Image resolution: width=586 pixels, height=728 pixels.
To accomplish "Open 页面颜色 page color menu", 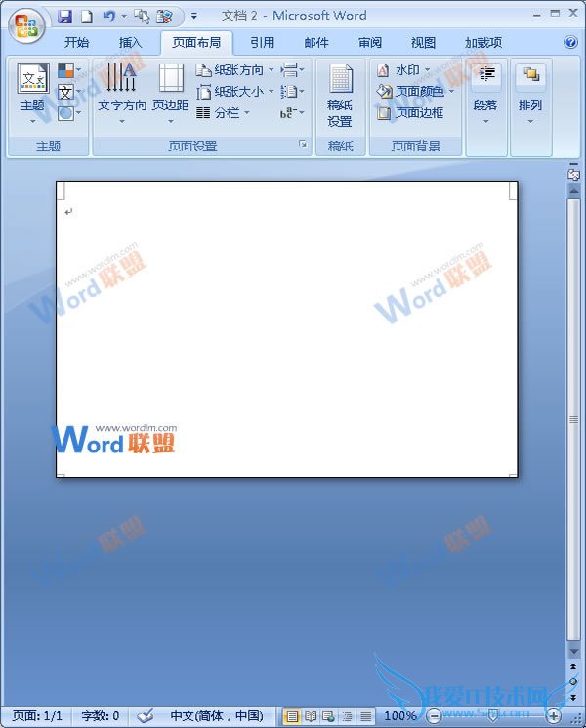I will (415, 92).
